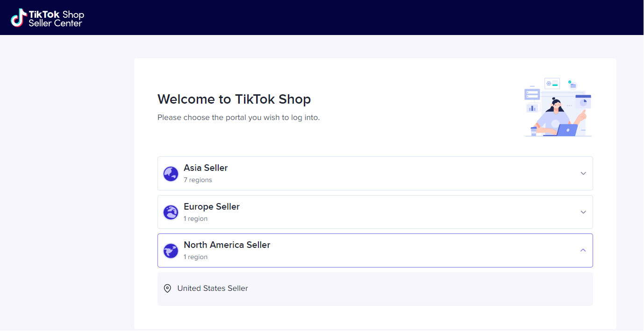
Task: Collapse the North America Seller chevron
Action: [x=583, y=250]
